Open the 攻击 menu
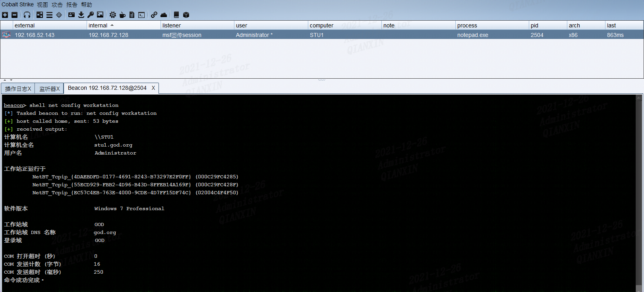Viewport: 644px width, 292px height. pos(57,4)
